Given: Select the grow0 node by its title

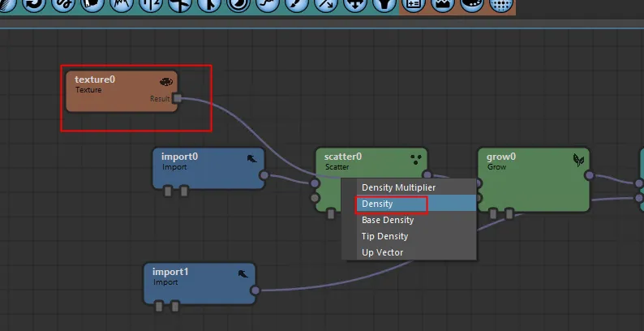Looking at the screenshot, I should [x=502, y=157].
